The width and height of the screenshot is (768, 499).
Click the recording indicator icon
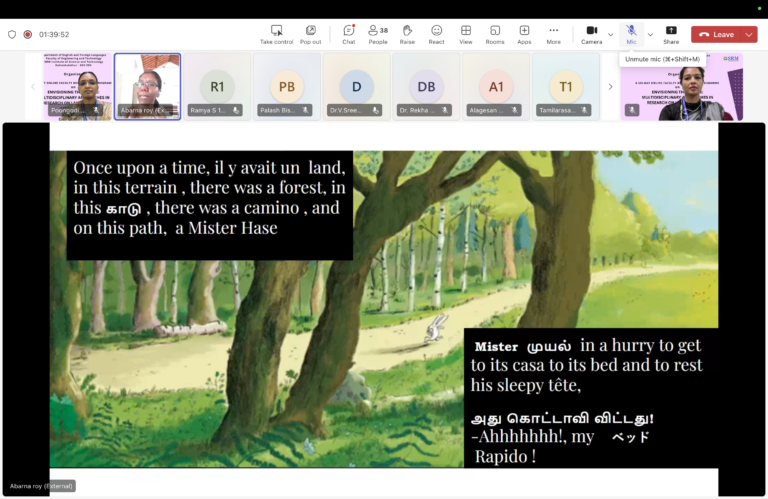coord(28,34)
